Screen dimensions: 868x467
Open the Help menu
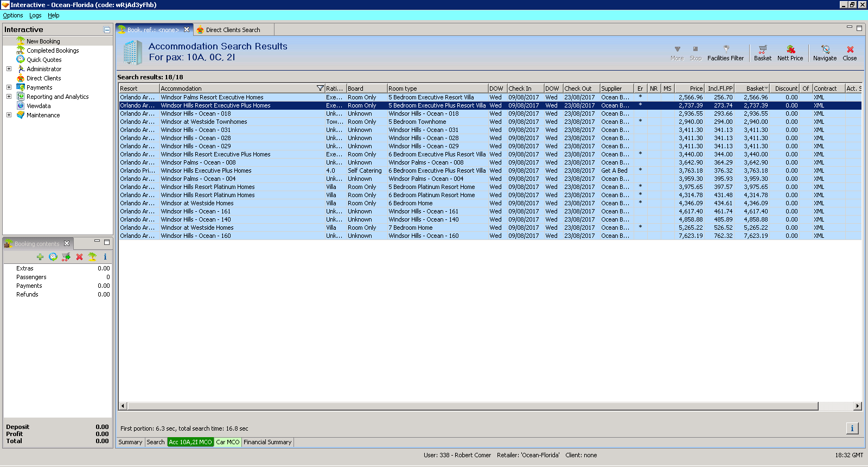point(53,15)
